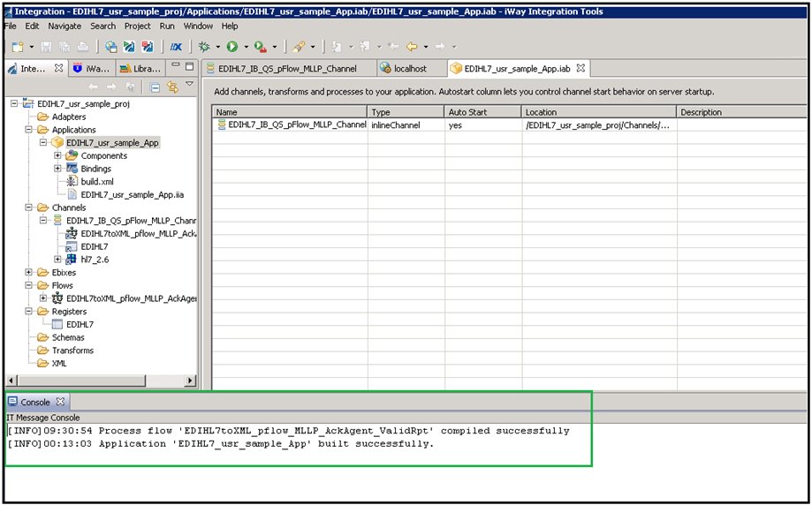Switch to the Library tab

tap(140, 68)
